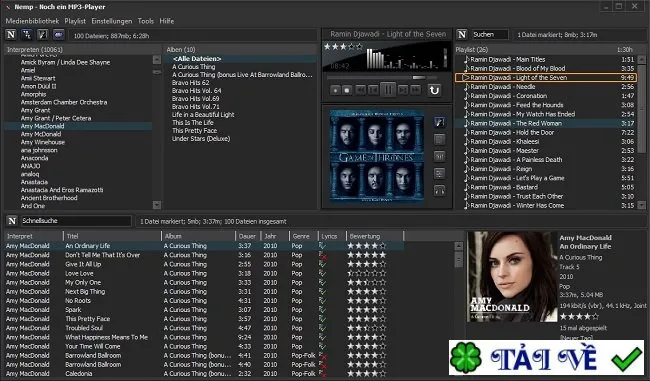Set the star rating of Troubled Soul row

click(x=366, y=328)
